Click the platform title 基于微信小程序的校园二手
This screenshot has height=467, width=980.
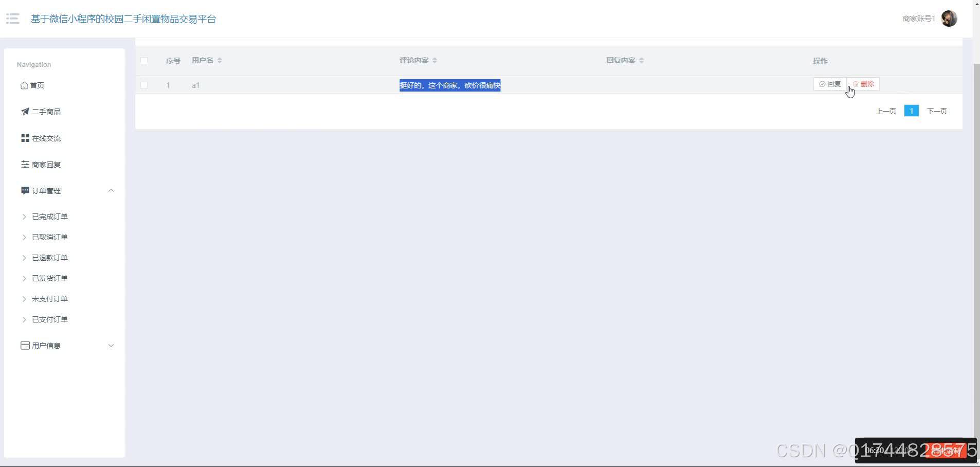pyautogui.click(x=123, y=19)
